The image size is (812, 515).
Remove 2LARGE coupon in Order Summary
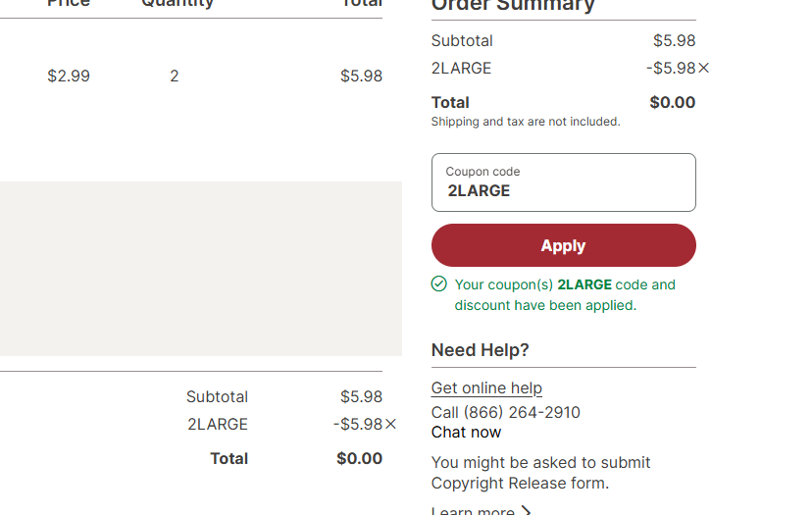(x=704, y=69)
